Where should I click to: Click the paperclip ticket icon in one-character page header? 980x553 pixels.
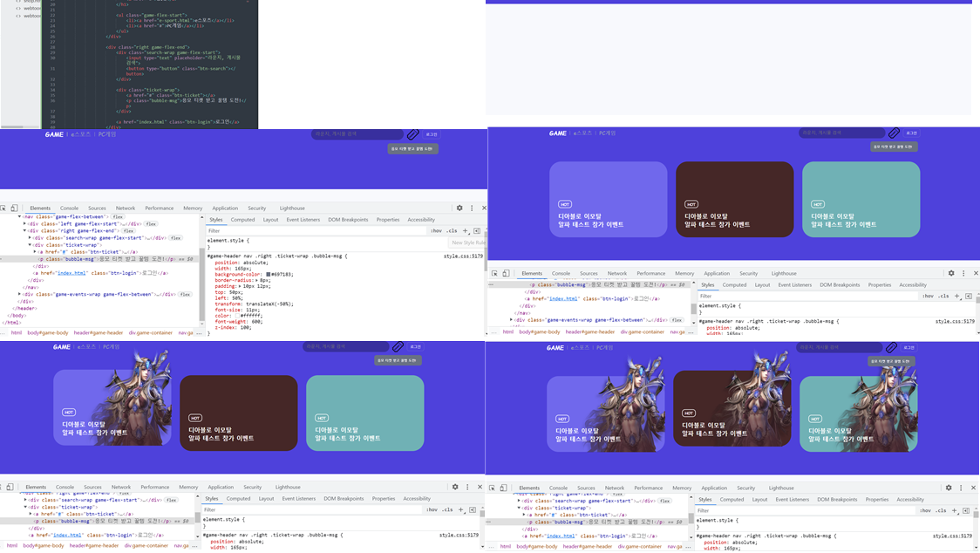pyautogui.click(x=398, y=346)
